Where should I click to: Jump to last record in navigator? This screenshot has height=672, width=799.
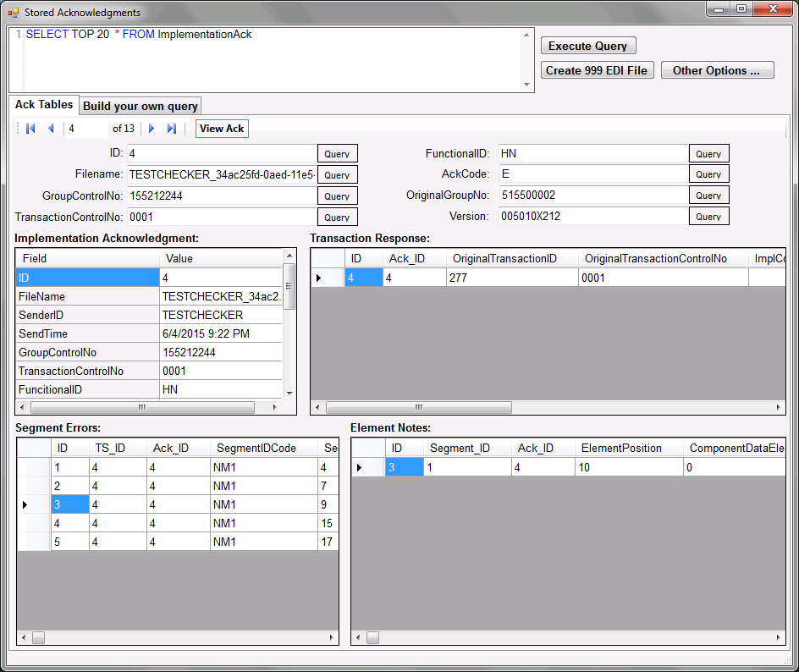click(172, 129)
